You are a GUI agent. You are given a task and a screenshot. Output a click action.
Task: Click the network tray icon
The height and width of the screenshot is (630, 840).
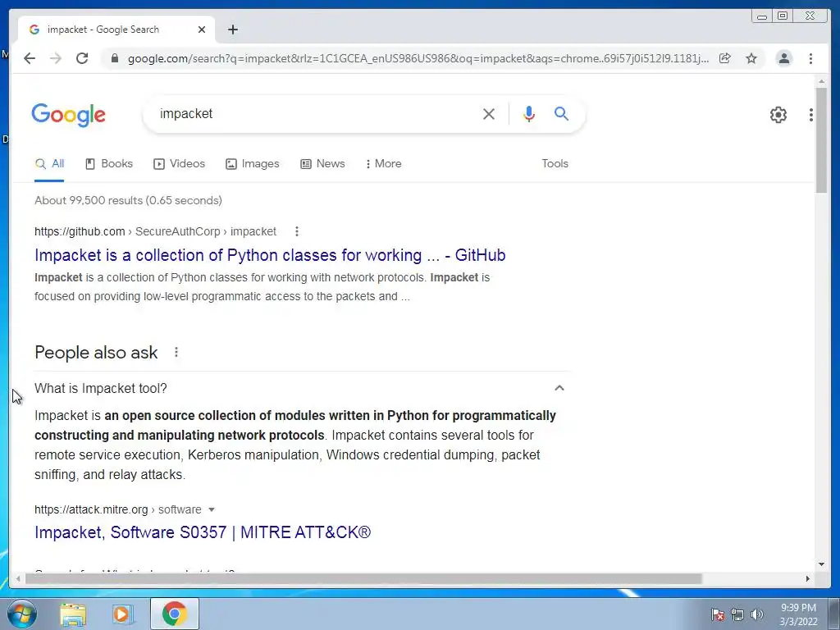[x=737, y=614]
